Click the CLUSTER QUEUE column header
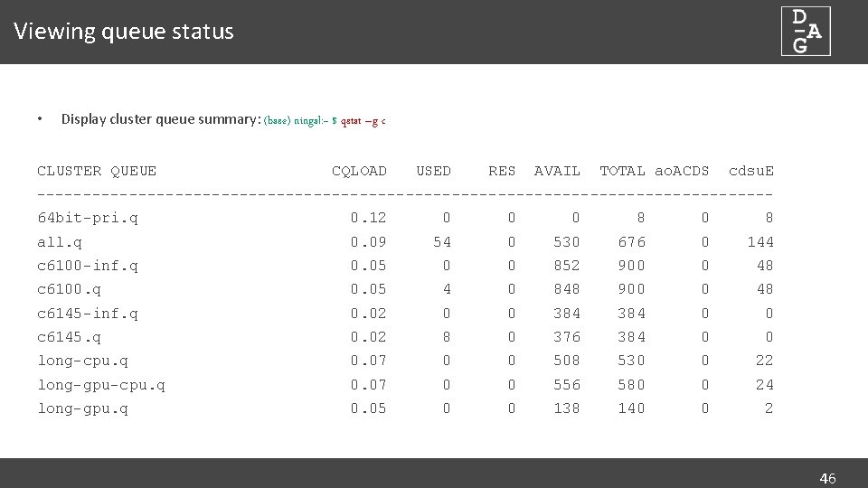This screenshot has width=868, height=488. pos(97,171)
